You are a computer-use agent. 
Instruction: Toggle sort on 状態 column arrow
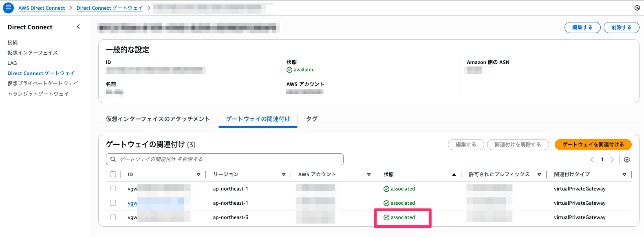pyautogui.click(x=454, y=175)
